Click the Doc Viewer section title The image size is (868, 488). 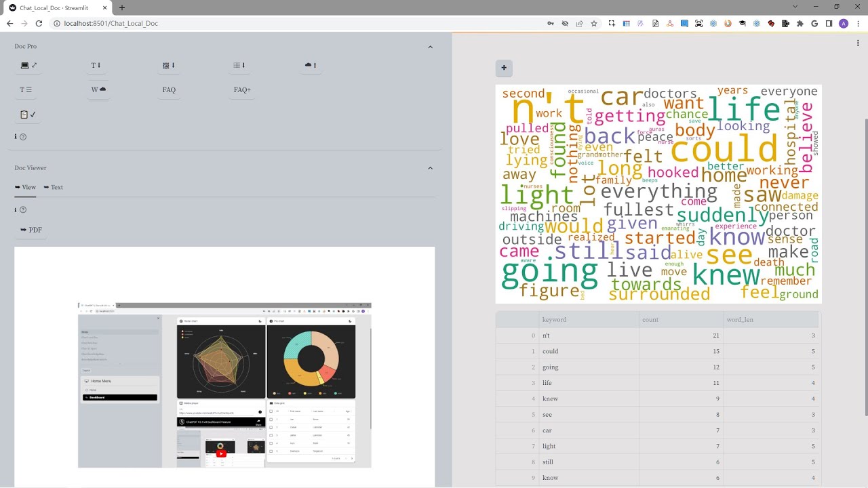coord(31,168)
